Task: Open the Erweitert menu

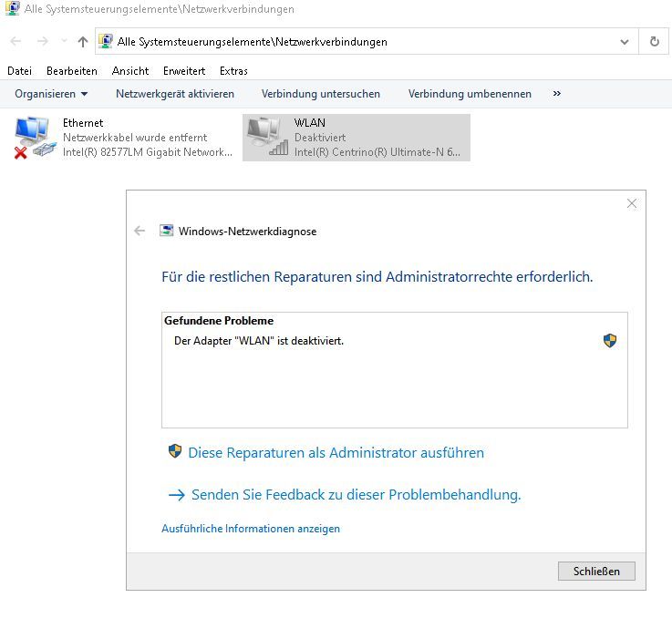Action: click(184, 71)
